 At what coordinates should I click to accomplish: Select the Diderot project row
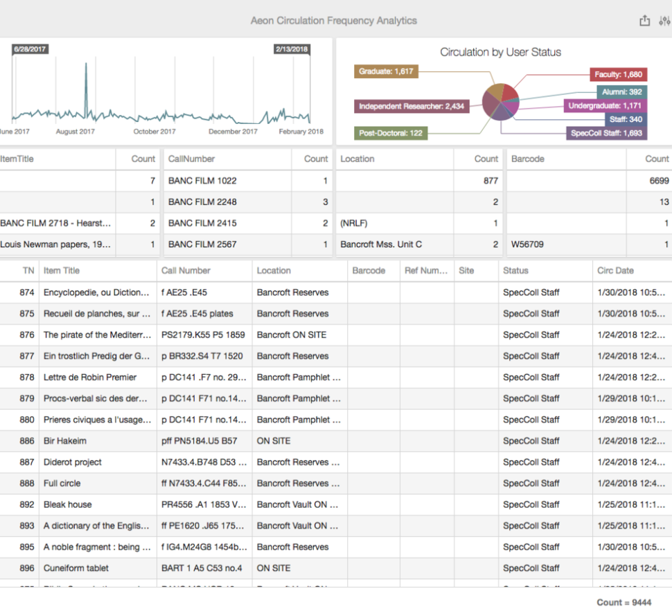[73, 462]
